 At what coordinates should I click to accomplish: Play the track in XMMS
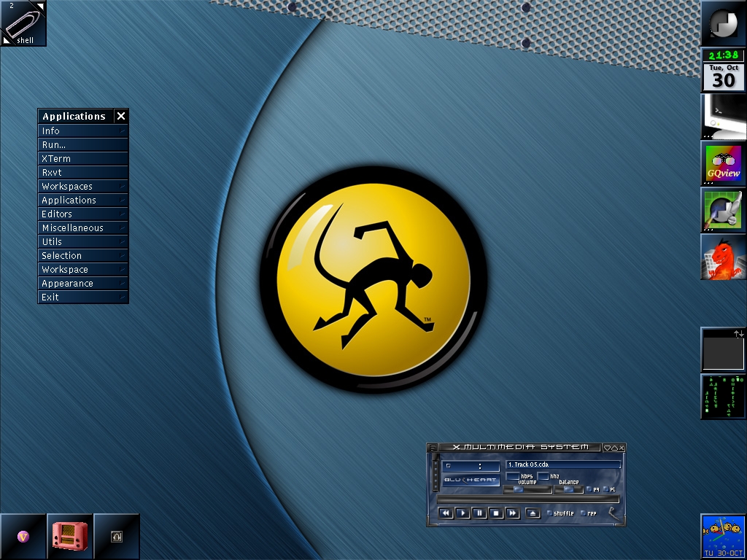pos(462,513)
